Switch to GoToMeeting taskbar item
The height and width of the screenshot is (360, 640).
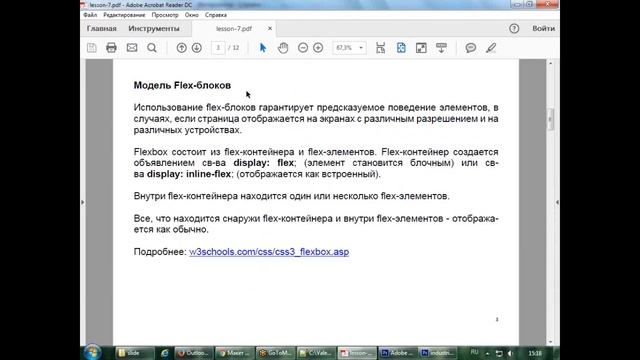point(276,353)
